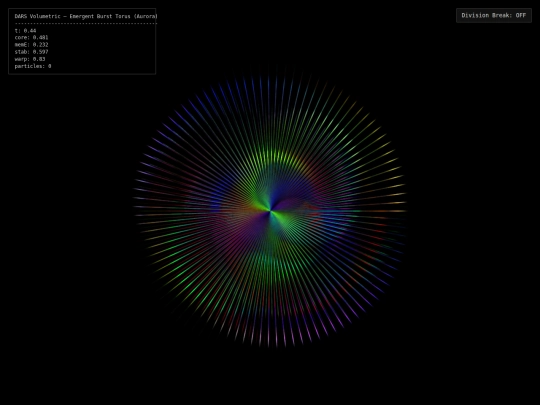Click the center of the burst torus
Image resolution: width=540 pixels, height=405 pixels.
pos(270,210)
